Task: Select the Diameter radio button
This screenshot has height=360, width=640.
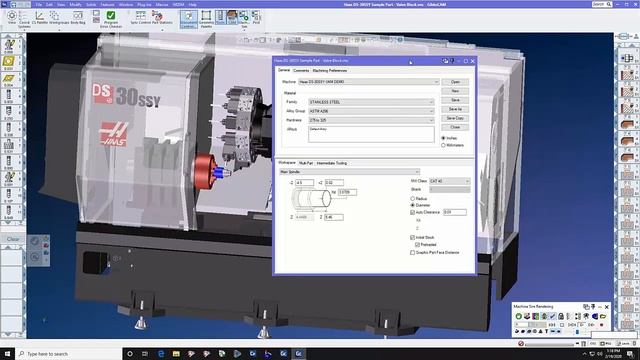Action: pyautogui.click(x=413, y=205)
